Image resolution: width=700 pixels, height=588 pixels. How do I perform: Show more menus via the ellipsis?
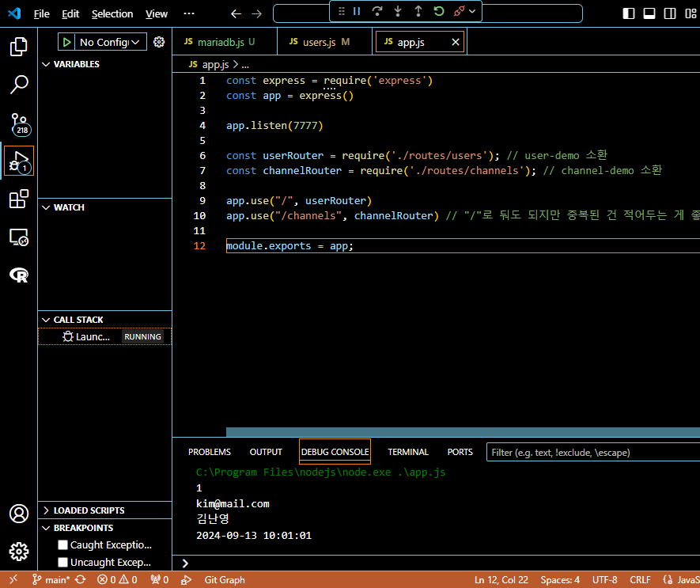point(189,14)
